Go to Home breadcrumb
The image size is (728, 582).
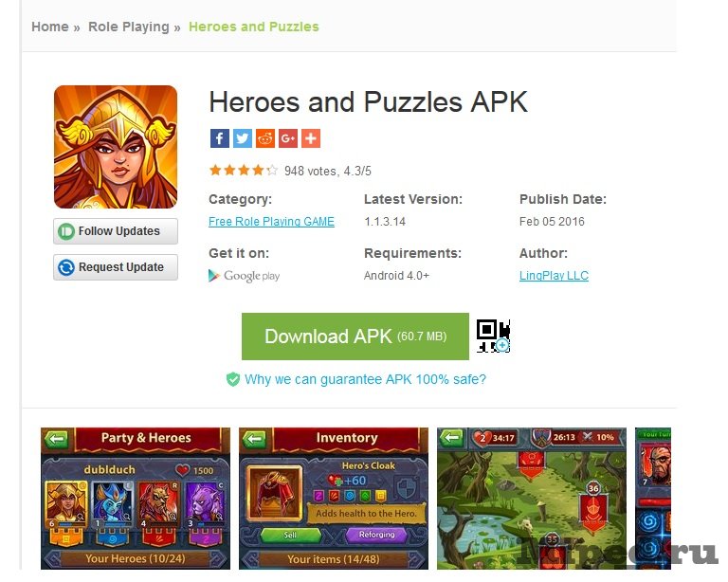coord(50,27)
